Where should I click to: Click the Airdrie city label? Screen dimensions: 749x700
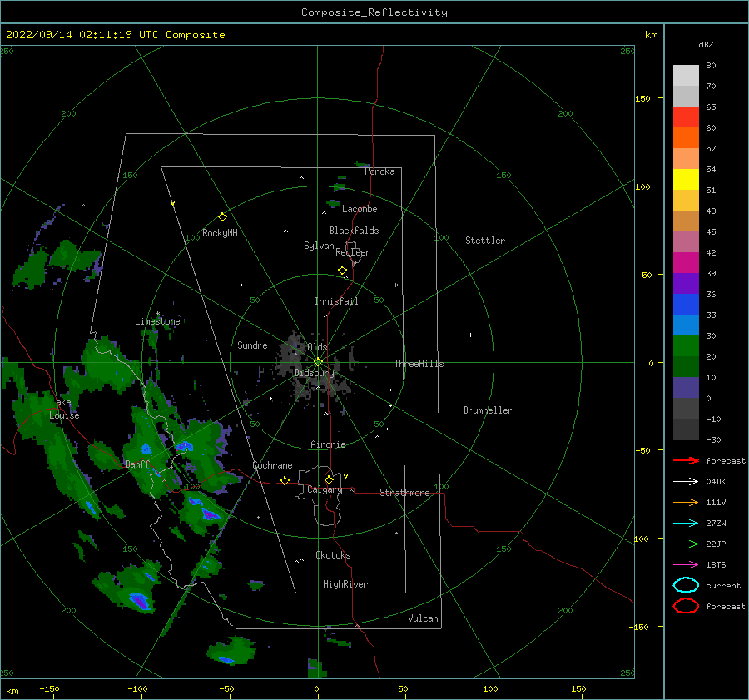coord(328,444)
